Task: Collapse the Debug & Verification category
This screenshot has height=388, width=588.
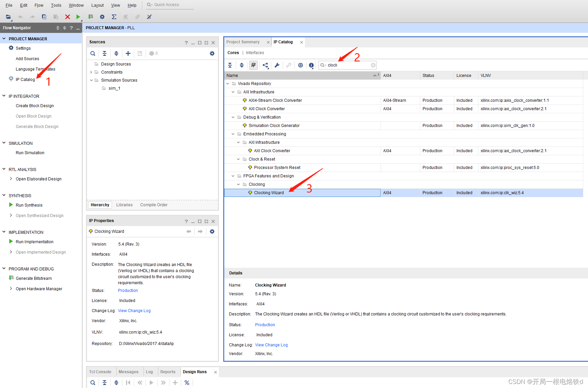Action: click(x=233, y=117)
